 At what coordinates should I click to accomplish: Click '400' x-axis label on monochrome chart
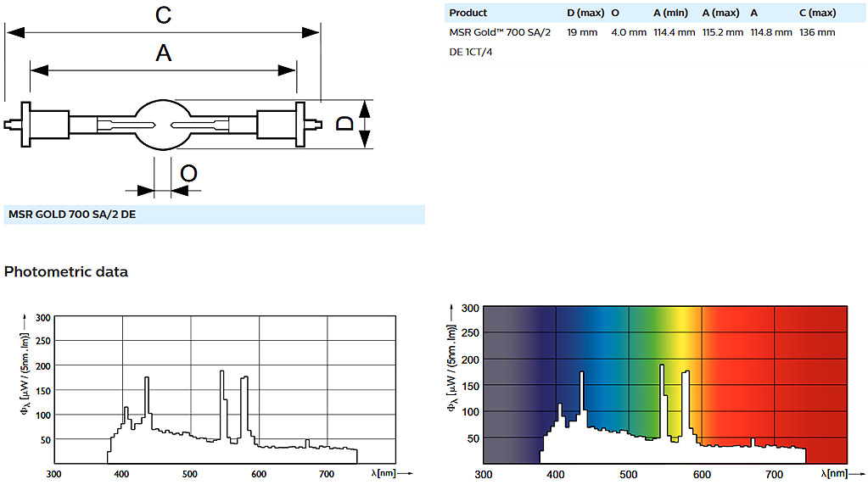click(121, 474)
